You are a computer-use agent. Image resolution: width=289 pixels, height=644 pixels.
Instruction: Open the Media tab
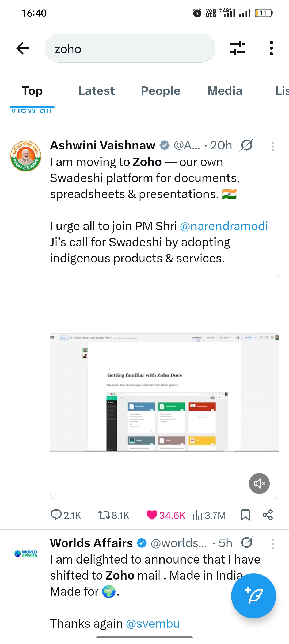(225, 91)
